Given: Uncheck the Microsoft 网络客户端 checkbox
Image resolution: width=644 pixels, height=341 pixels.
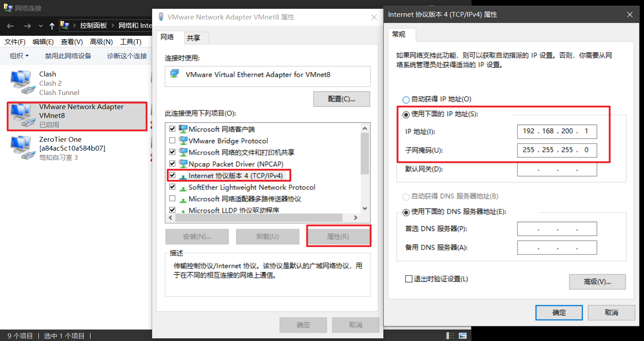Looking at the screenshot, I should tap(172, 129).
